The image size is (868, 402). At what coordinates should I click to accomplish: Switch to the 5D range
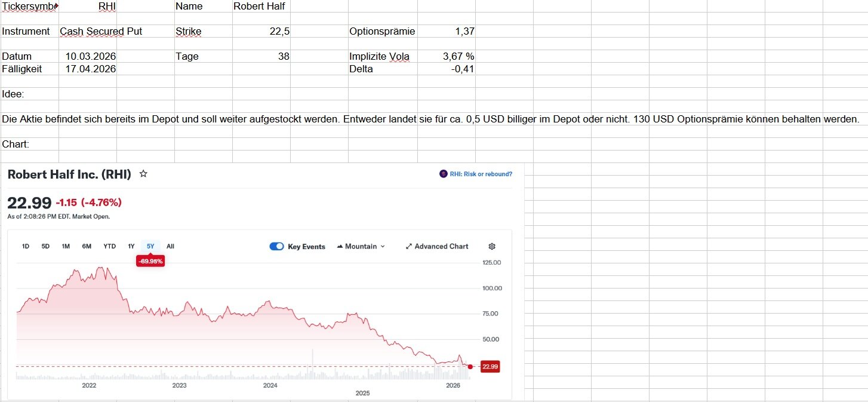45,246
